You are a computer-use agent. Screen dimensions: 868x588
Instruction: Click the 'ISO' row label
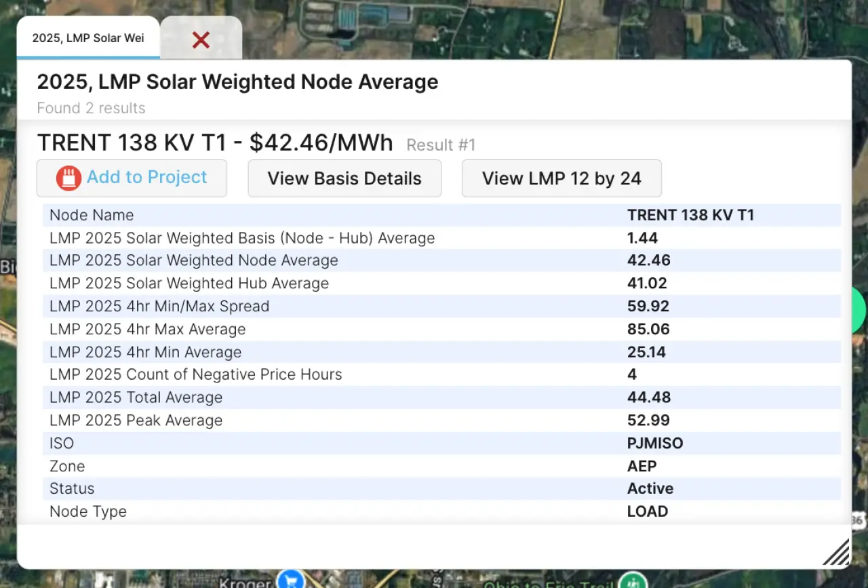click(62, 444)
